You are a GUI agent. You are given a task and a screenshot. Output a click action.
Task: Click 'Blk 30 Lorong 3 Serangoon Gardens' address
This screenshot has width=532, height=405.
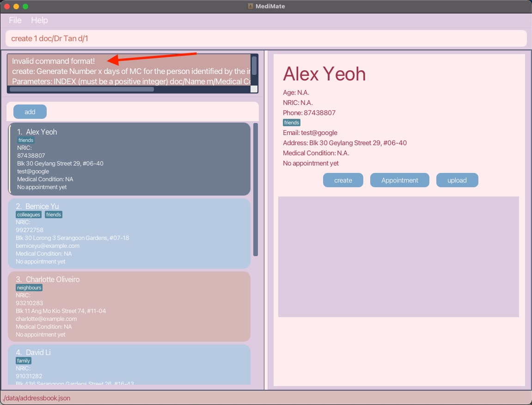click(72, 238)
